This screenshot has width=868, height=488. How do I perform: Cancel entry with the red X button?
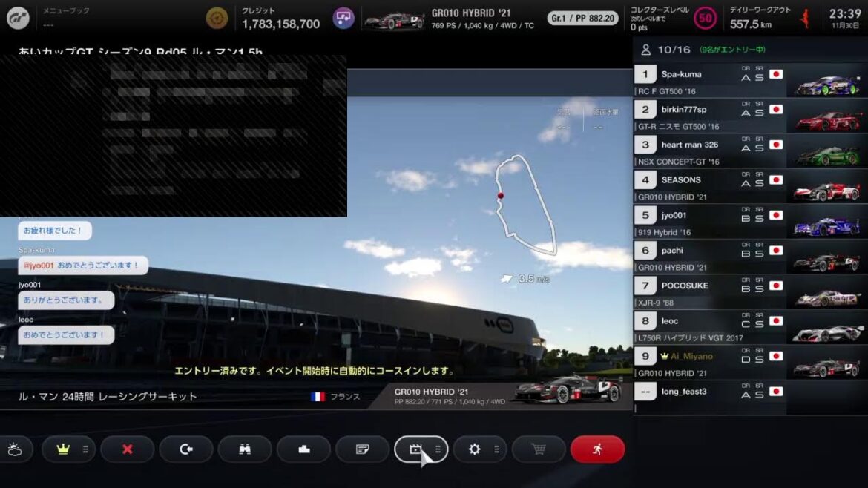(x=128, y=449)
